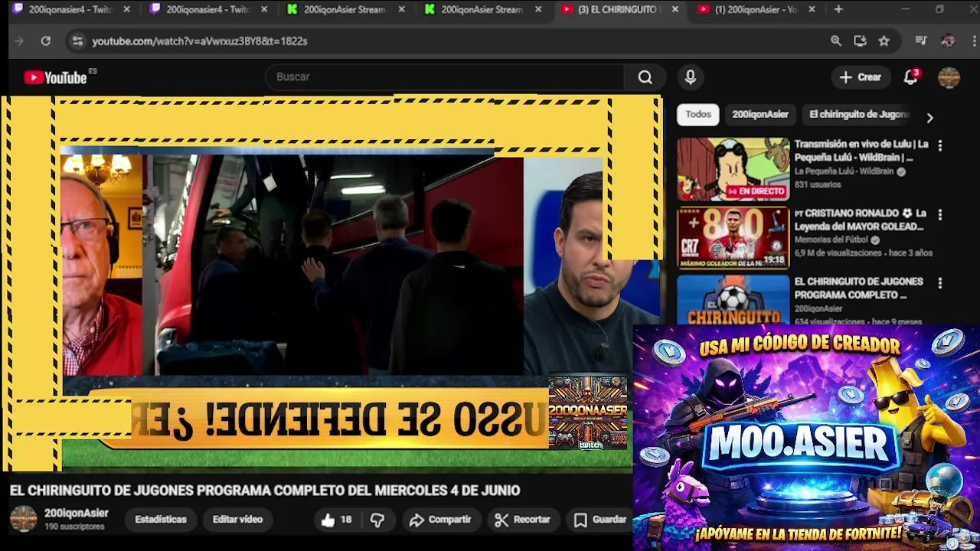Close the EL CHIRINGUITO browser tab
The width and height of the screenshot is (980, 551).
point(675,9)
